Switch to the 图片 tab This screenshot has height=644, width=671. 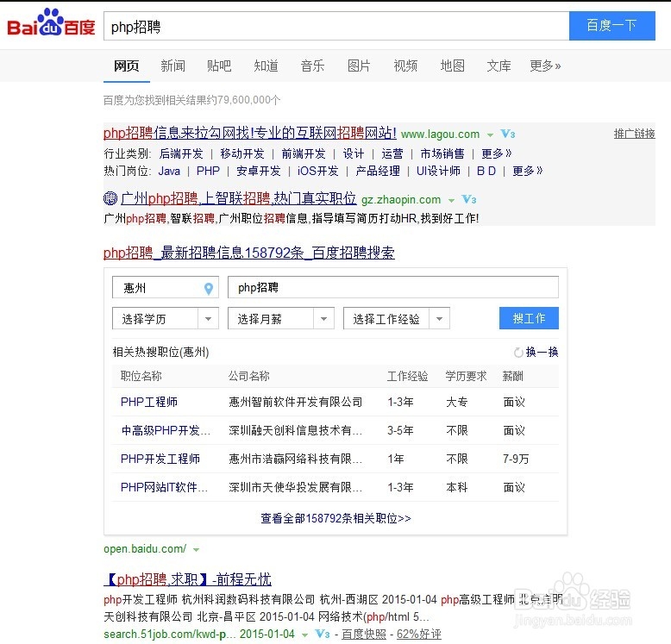(x=359, y=66)
